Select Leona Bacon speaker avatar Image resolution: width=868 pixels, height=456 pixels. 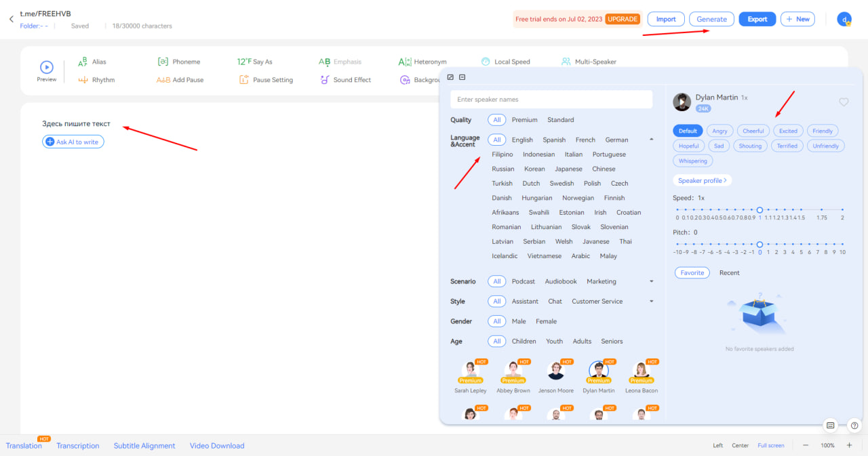(641, 370)
